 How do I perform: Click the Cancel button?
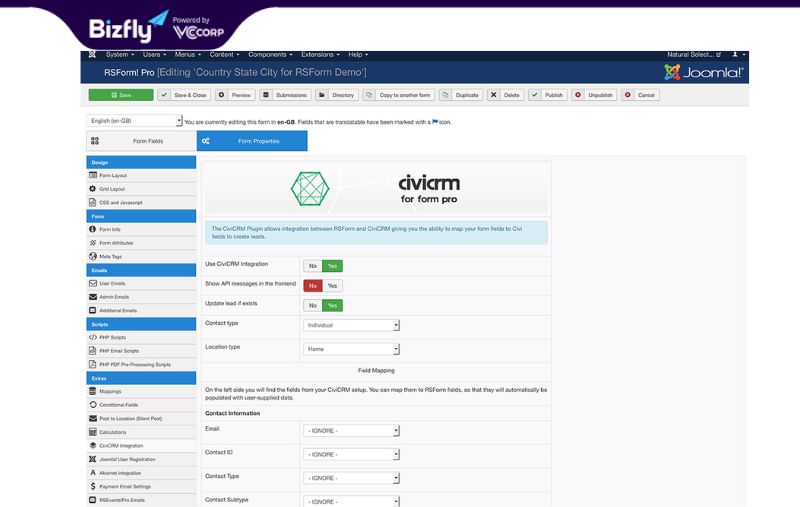640,95
